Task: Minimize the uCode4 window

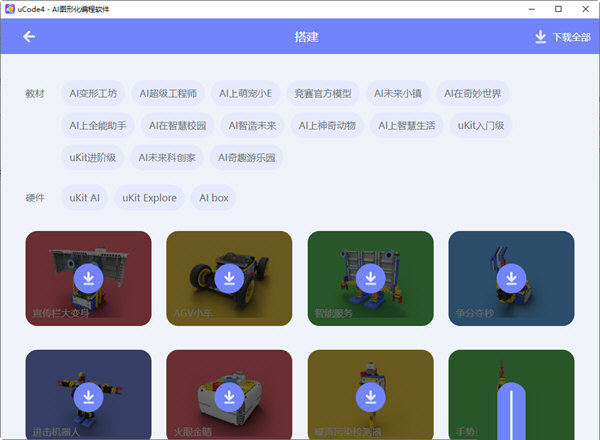Action: point(532,9)
